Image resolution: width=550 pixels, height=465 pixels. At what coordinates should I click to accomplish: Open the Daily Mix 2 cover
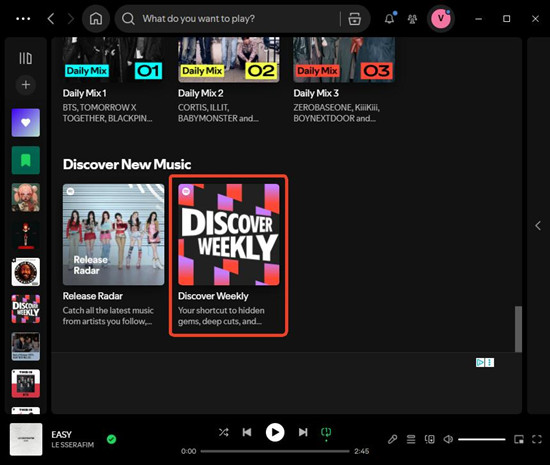[x=229, y=60]
